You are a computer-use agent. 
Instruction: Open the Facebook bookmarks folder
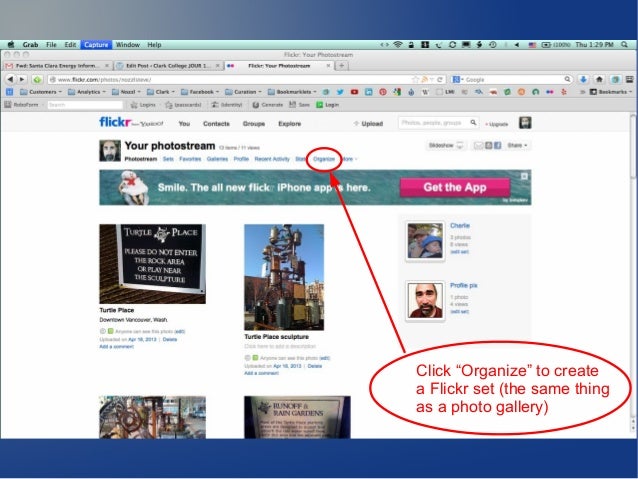click(x=200, y=92)
